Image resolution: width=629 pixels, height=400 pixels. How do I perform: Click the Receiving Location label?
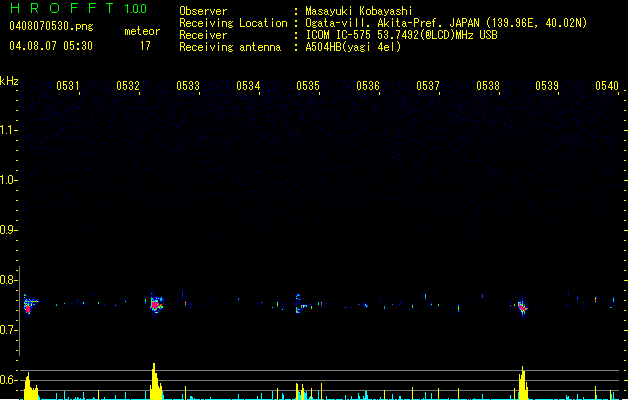(233, 23)
